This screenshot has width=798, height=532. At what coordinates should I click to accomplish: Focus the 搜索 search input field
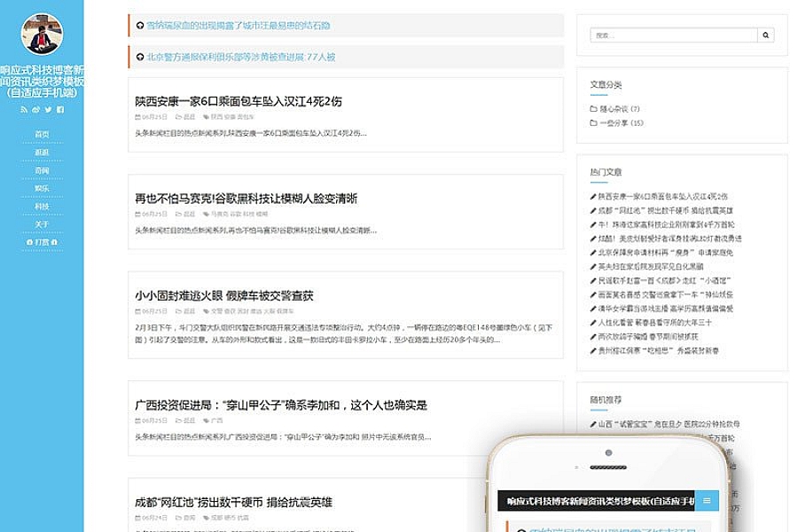tap(674, 35)
